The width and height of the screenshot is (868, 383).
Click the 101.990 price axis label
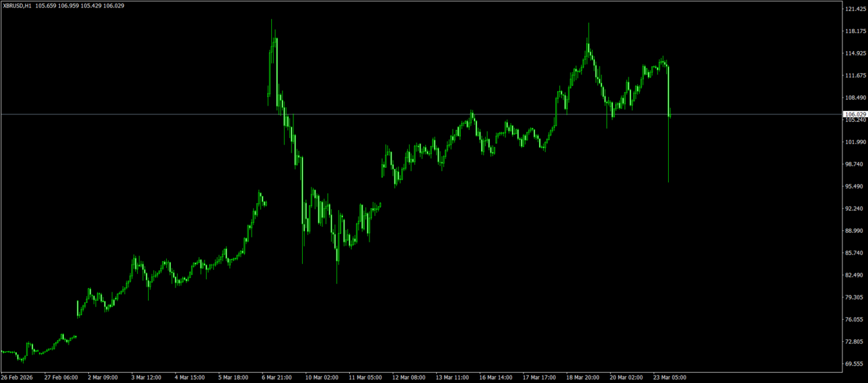[855, 142]
